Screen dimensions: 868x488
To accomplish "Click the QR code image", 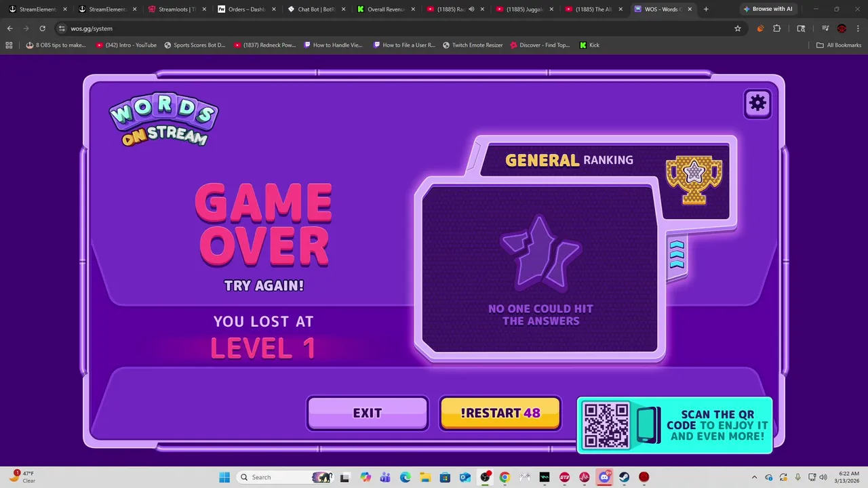I will (x=606, y=425).
